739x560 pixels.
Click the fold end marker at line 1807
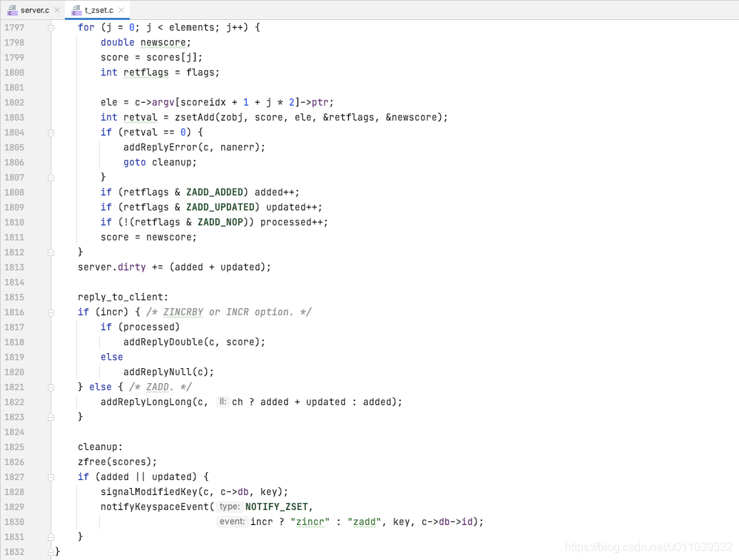pyautogui.click(x=51, y=178)
